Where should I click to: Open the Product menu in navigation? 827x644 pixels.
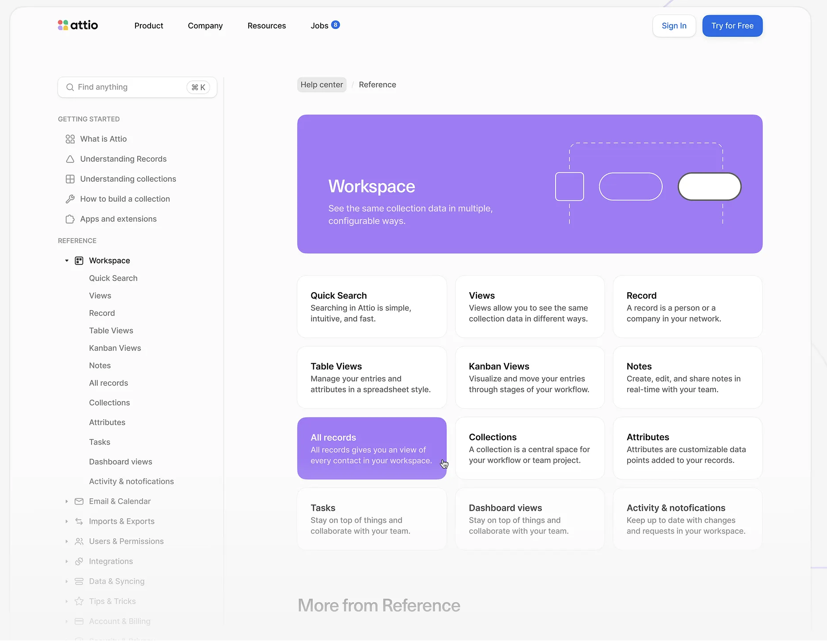(149, 26)
